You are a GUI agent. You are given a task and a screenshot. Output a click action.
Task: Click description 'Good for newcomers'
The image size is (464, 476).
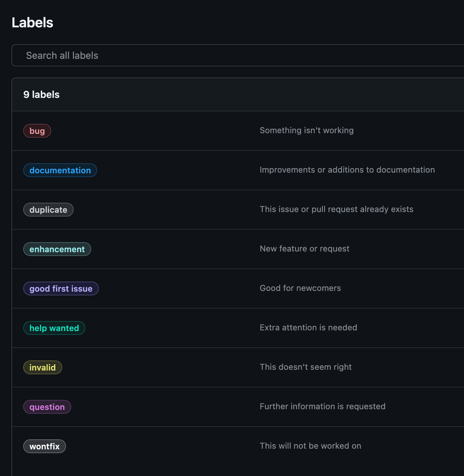pos(300,288)
